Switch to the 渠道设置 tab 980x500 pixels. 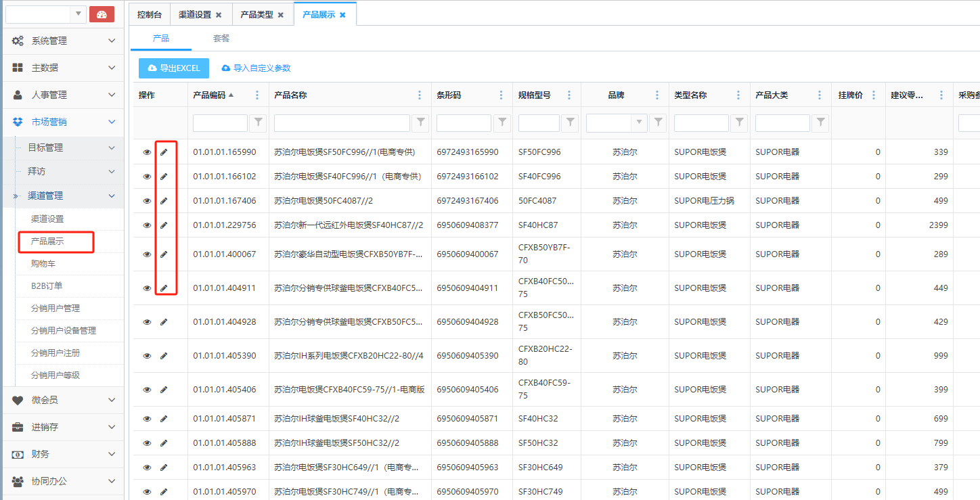(194, 15)
